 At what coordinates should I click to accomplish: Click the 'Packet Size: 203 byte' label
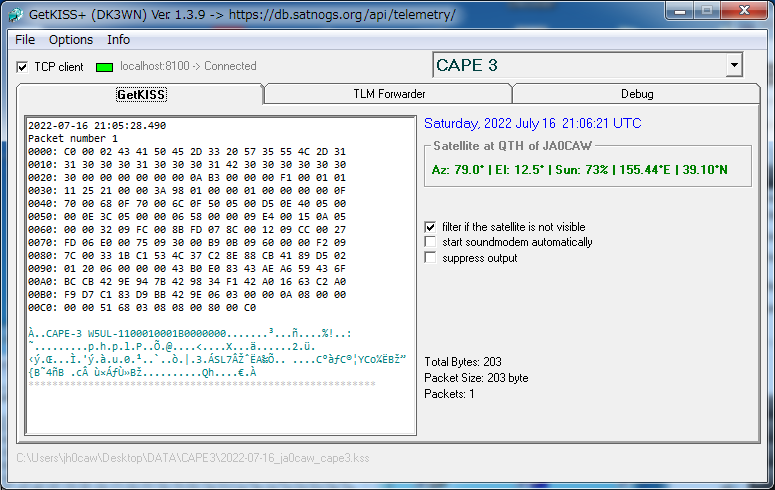click(x=476, y=378)
